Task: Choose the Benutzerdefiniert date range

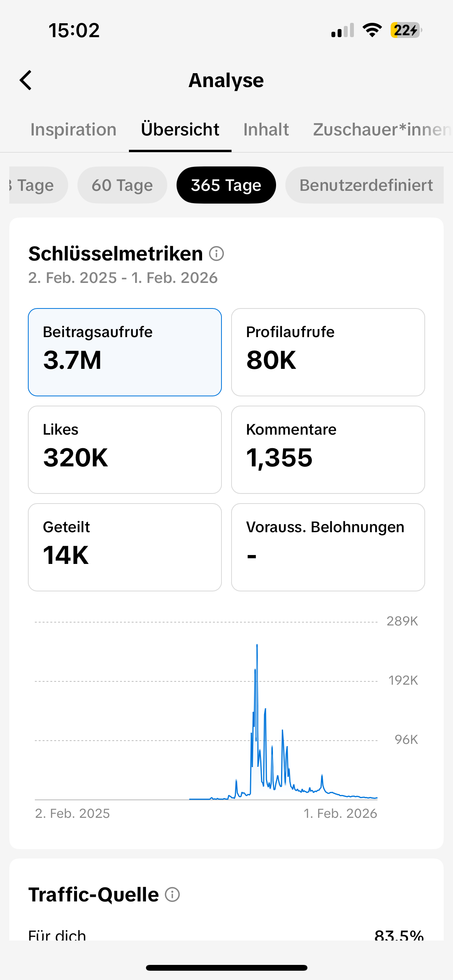Action: 365,185
